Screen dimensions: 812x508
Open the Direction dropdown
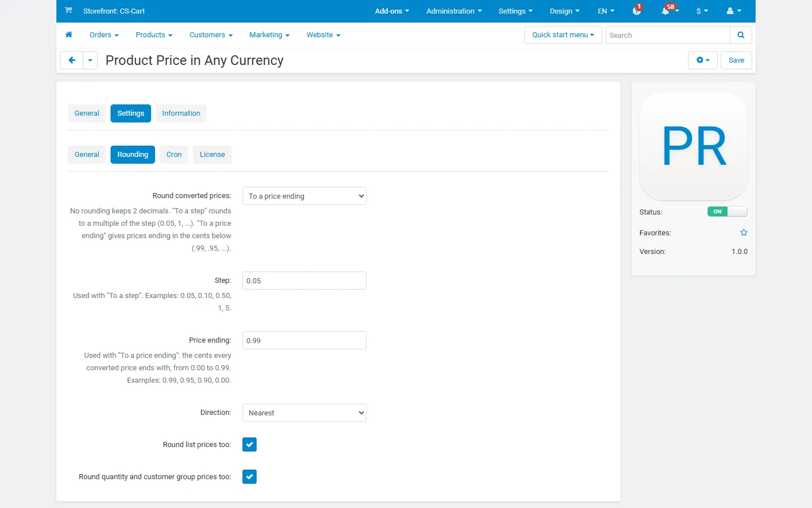[304, 413]
